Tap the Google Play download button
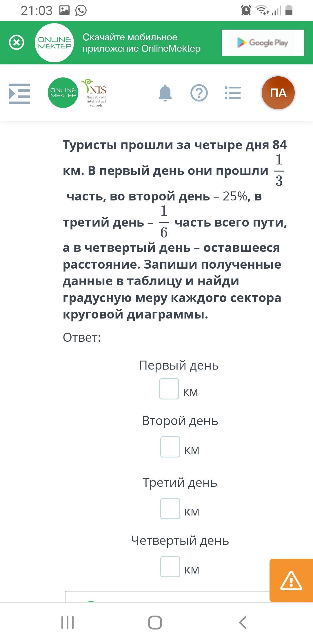Screen dimensions: 313x644 click(x=263, y=43)
